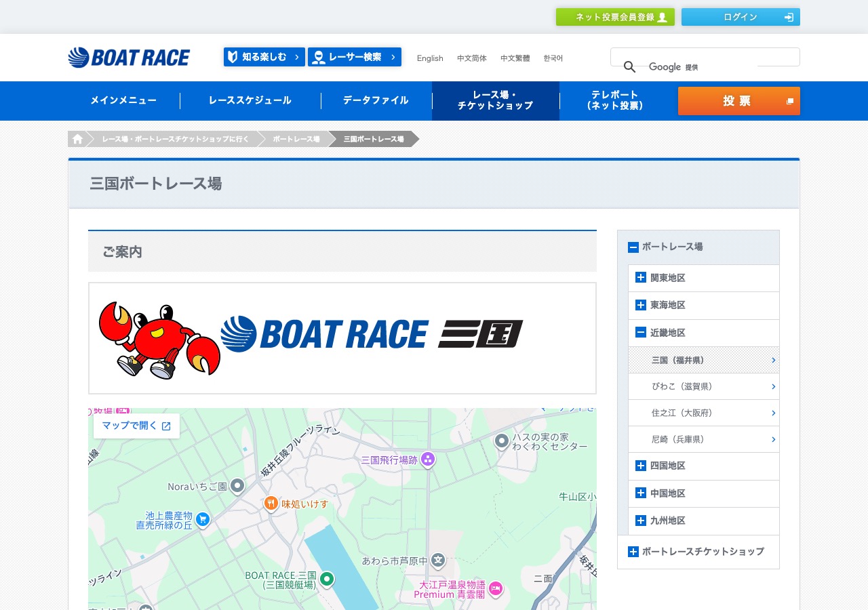Expand the ボートレースチケットショップ section

[x=633, y=552]
